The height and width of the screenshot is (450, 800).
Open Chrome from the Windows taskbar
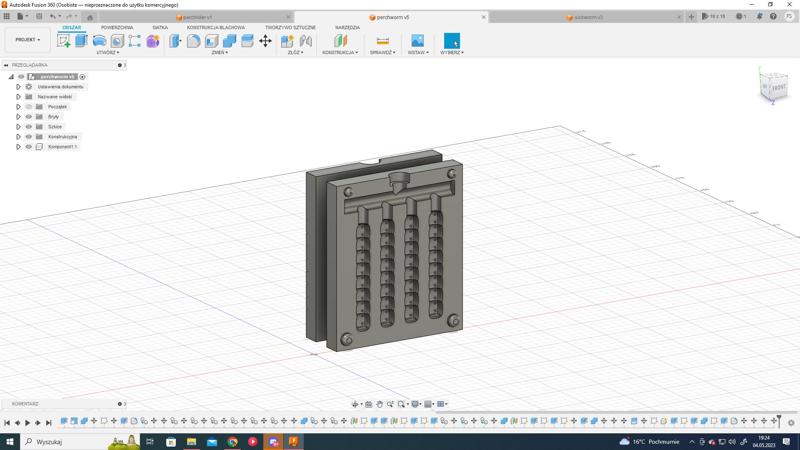click(x=232, y=441)
